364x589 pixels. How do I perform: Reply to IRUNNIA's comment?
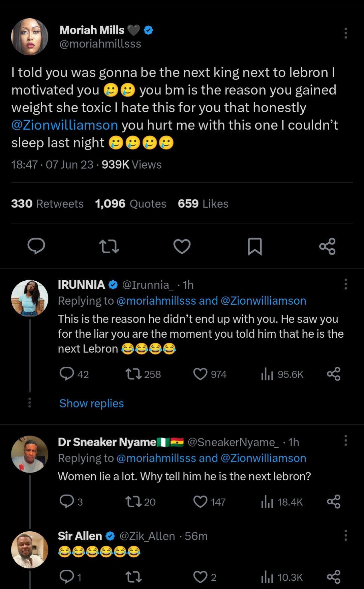pos(67,374)
